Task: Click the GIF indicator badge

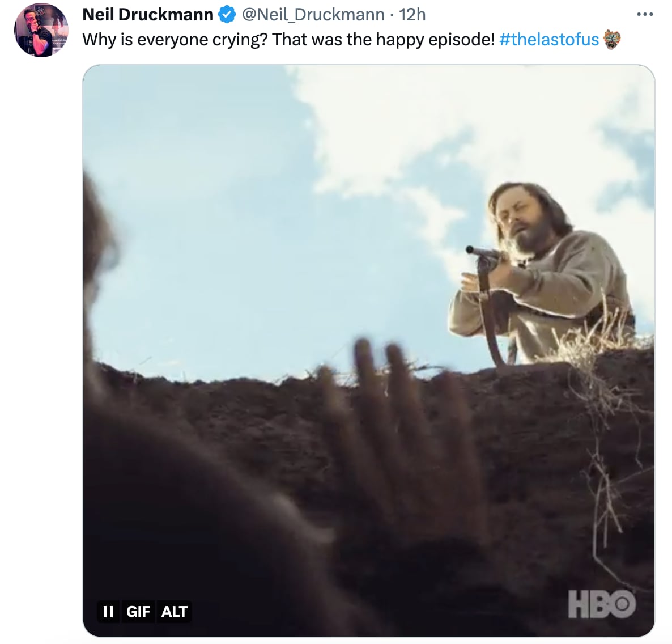Action: point(138,612)
